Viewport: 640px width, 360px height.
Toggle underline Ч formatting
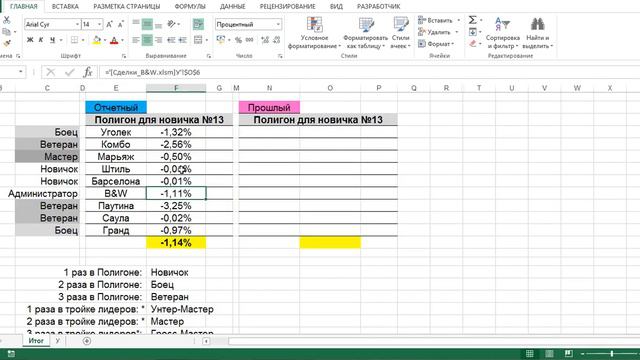tap(52, 40)
